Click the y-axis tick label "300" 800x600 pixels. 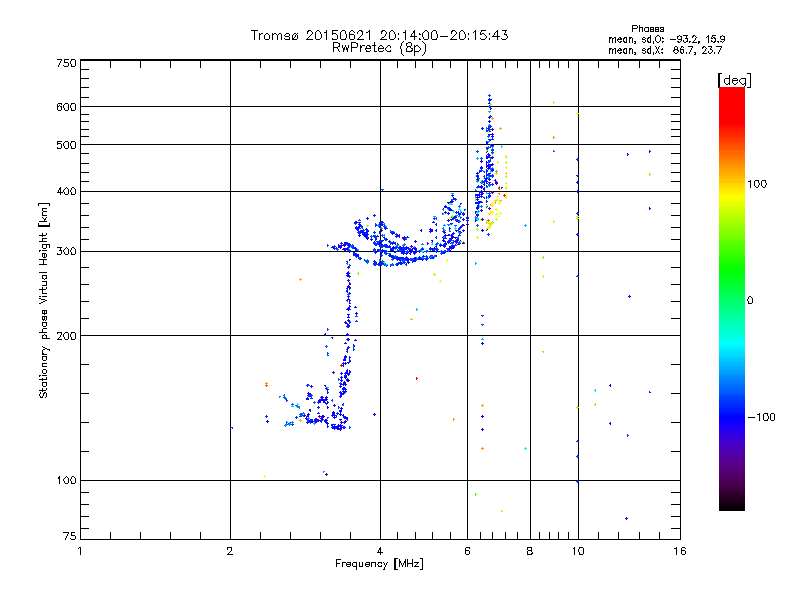tap(66, 252)
